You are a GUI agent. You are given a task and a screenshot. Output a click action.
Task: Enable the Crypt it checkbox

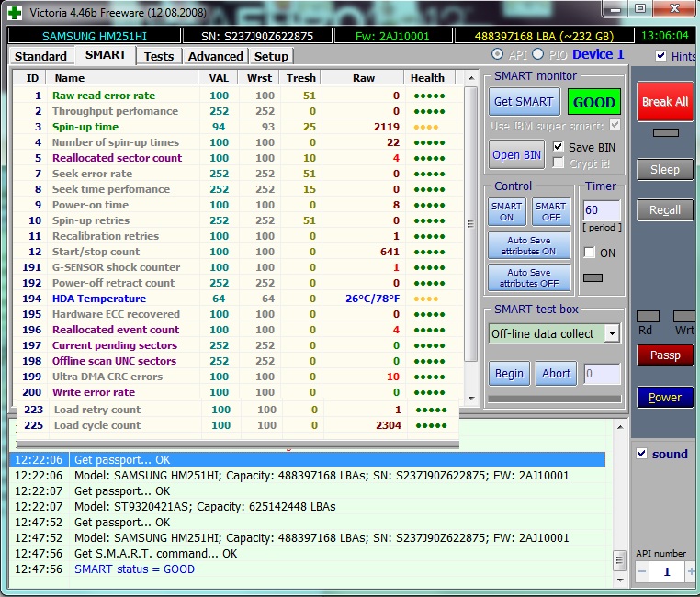[x=558, y=163]
